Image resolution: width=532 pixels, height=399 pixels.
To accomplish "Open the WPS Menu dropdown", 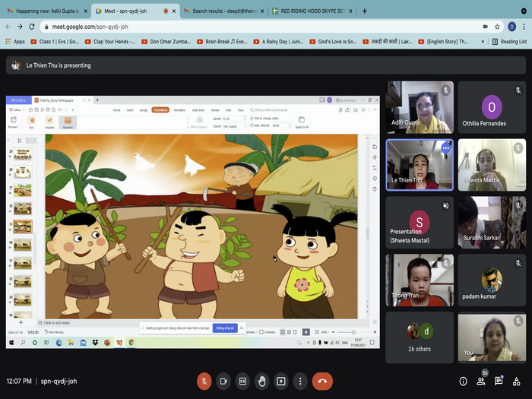I will pos(17,110).
